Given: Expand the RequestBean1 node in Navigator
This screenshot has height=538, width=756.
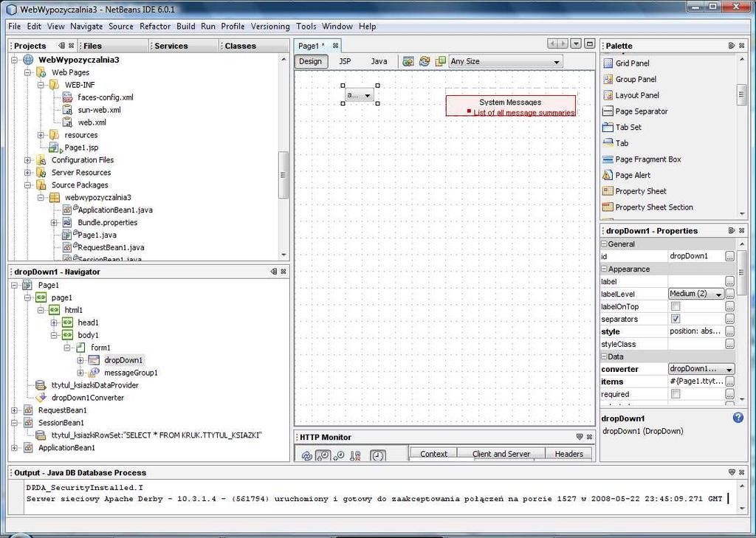Looking at the screenshot, I should point(14,410).
